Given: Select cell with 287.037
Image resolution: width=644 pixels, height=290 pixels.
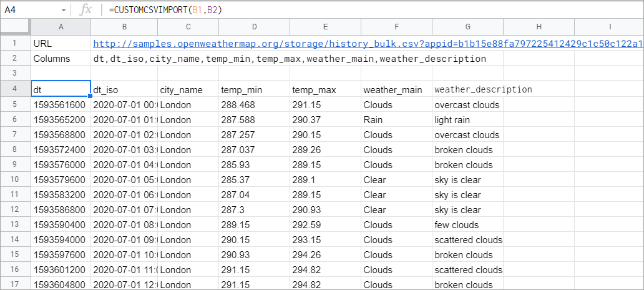Looking at the screenshot, I should tap(254, 150).
